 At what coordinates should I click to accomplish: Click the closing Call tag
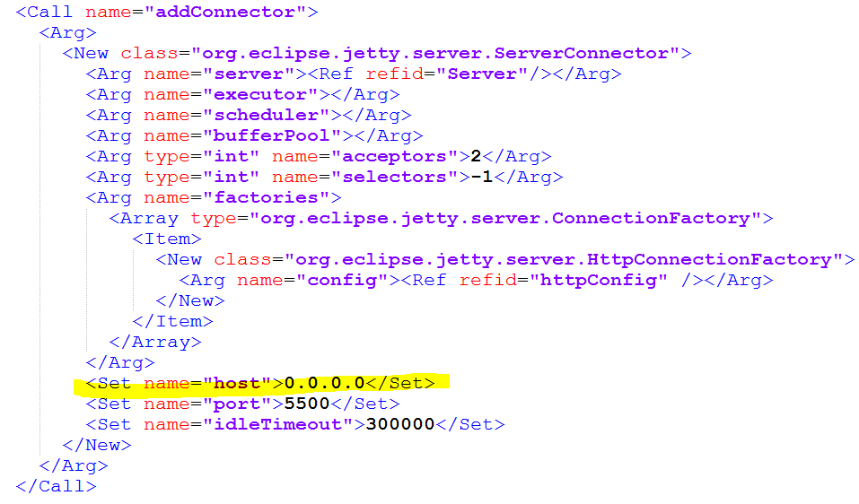(56, 486)
